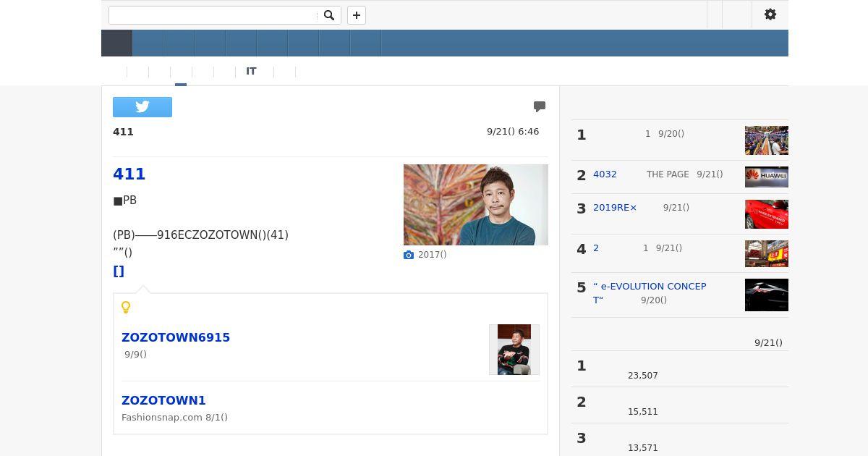
Task: Open the settings gear icon
Action: (x=770, y=14)
